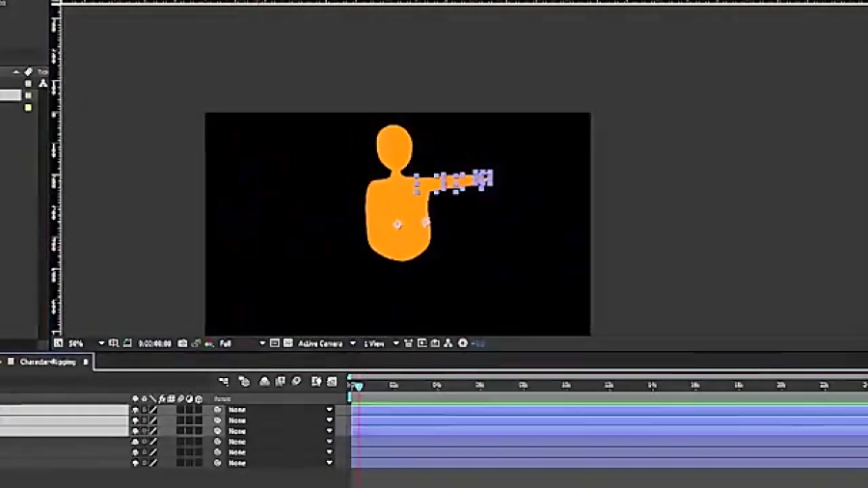Take a snapshot with the camera icon
Viewport: 868px width, 488px height.
point(182,343)
